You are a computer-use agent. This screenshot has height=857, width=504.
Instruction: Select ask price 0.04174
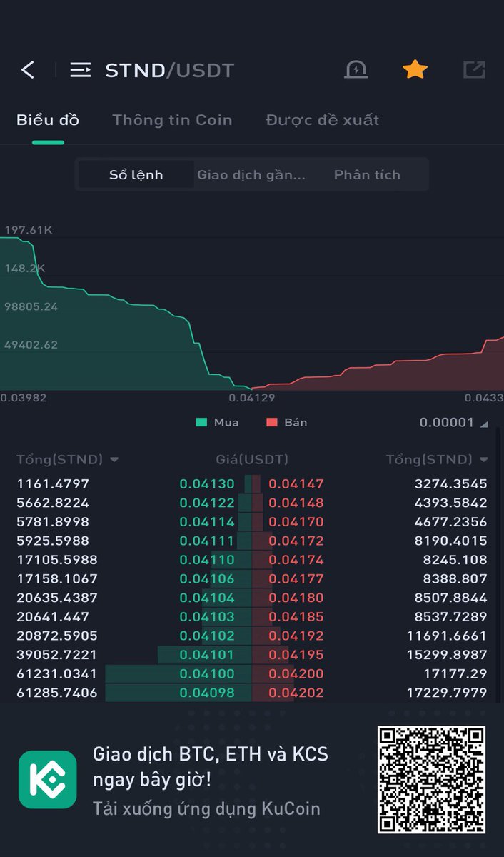click(x=296, y=559)
